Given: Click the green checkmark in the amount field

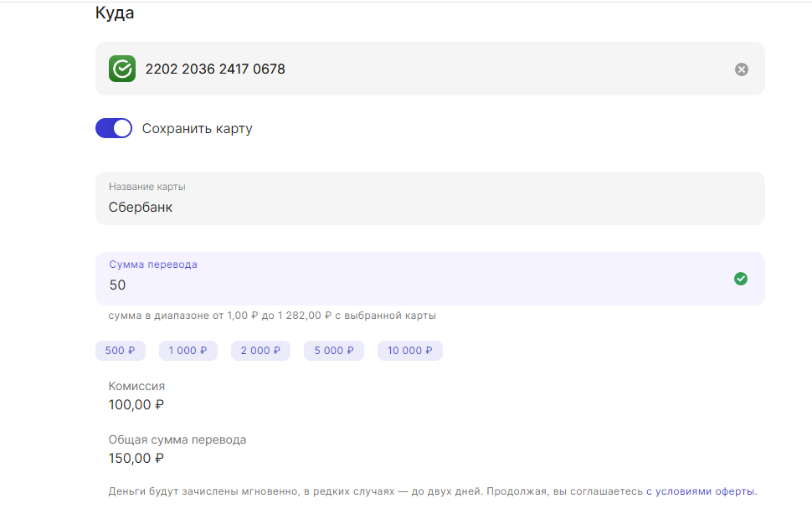Looking at the screenshot, I should [741, 279].
